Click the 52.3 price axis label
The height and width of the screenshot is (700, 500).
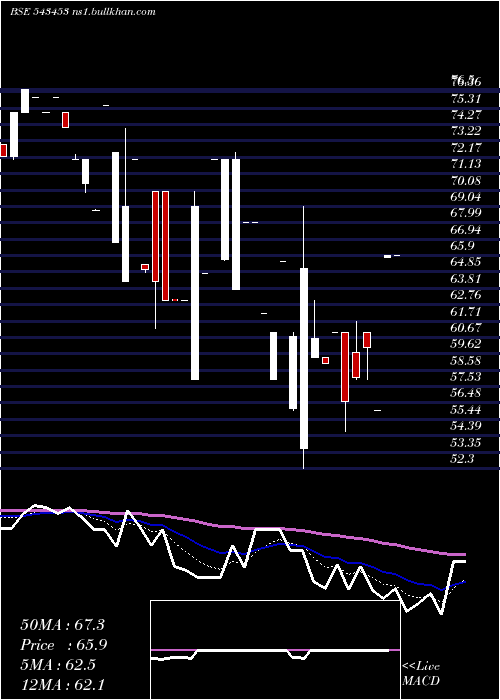(462, 458)
